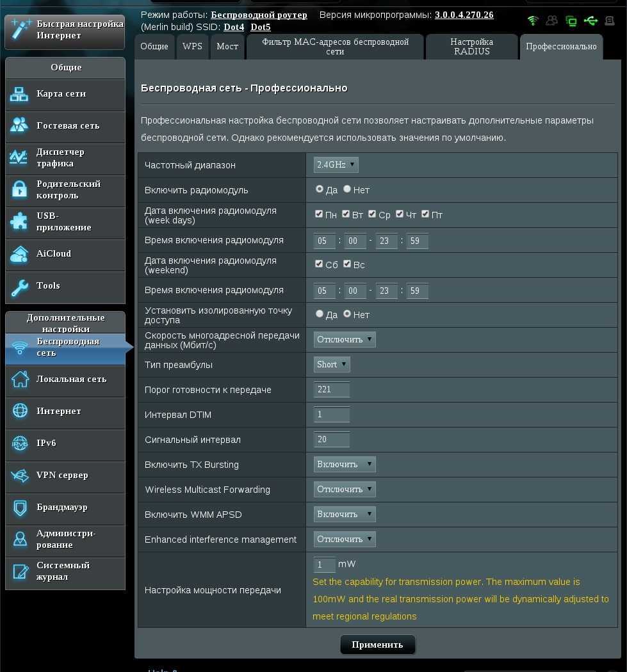The width and height of the screenshot is (627, 672).
Task: Select 'Нет' for enabling radio module
Action: click(347, 189)
